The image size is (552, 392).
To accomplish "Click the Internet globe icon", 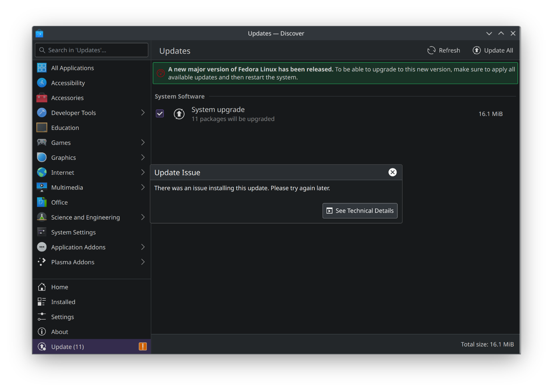I will click(42, 172).
